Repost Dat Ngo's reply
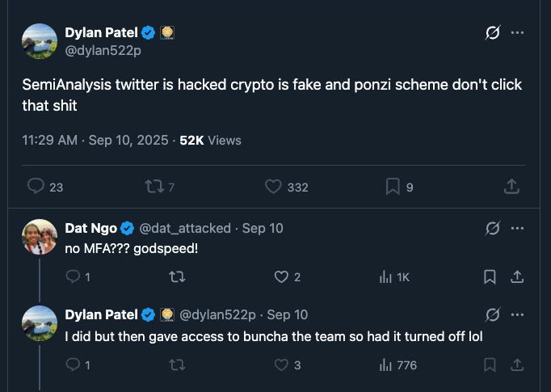This screenshot has width=551, height=392. (177, 277)
